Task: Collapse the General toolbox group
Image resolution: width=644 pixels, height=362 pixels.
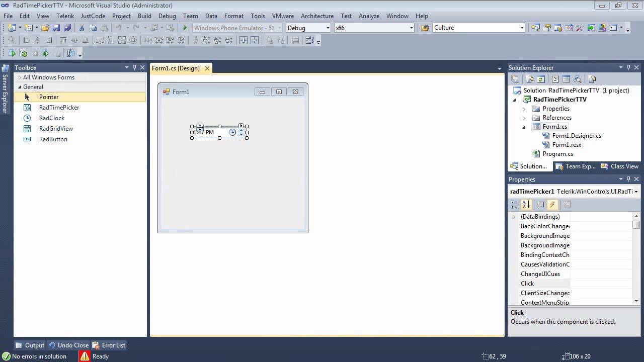Action: tap(20, 87)
